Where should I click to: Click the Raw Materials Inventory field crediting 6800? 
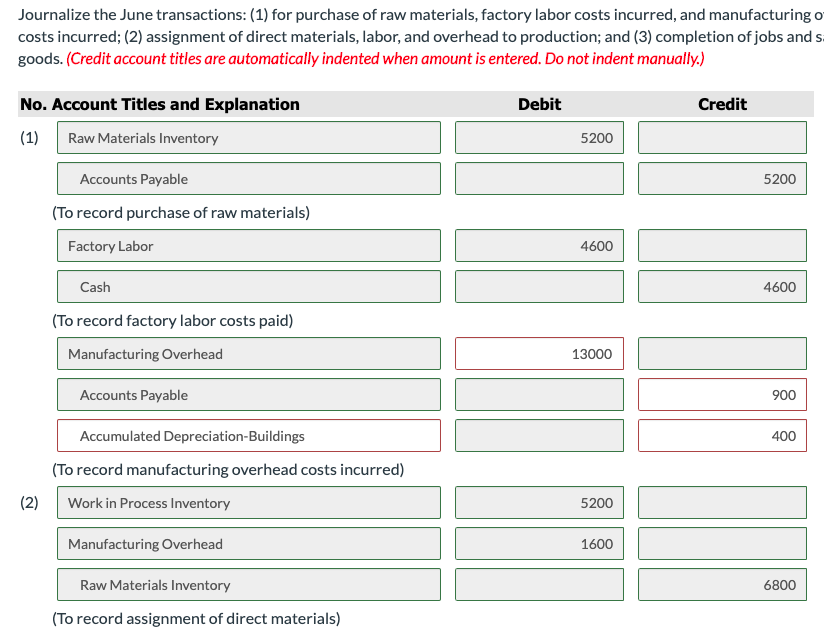coord(249,584)
